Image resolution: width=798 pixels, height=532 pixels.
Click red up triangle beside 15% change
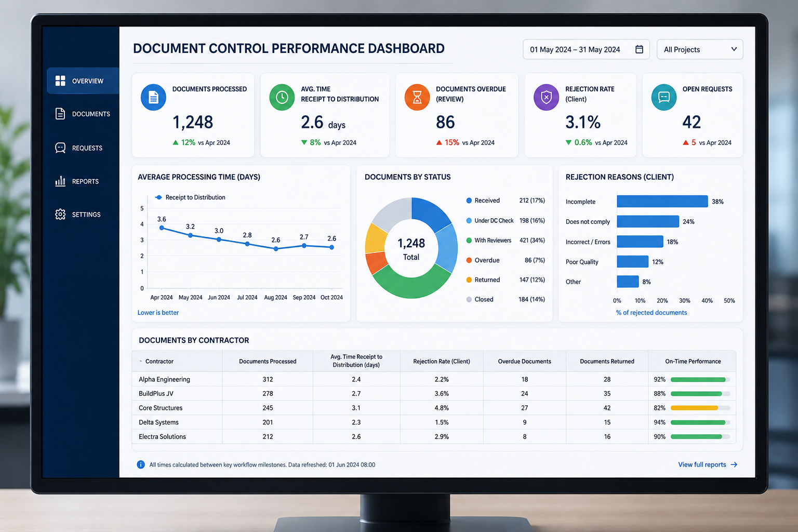coord(439,142)
